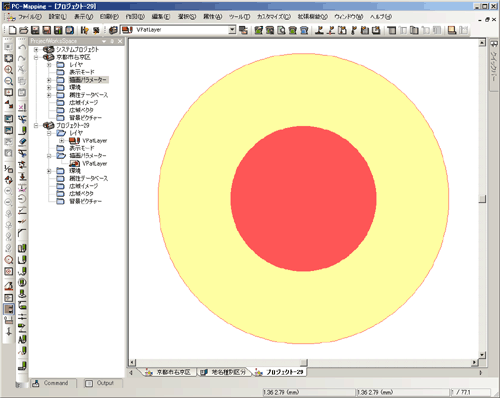This screenshot has width=500, height=398.
Task: Select 描画パラメーター under 京都市右京区
Action: coord(88,80)
